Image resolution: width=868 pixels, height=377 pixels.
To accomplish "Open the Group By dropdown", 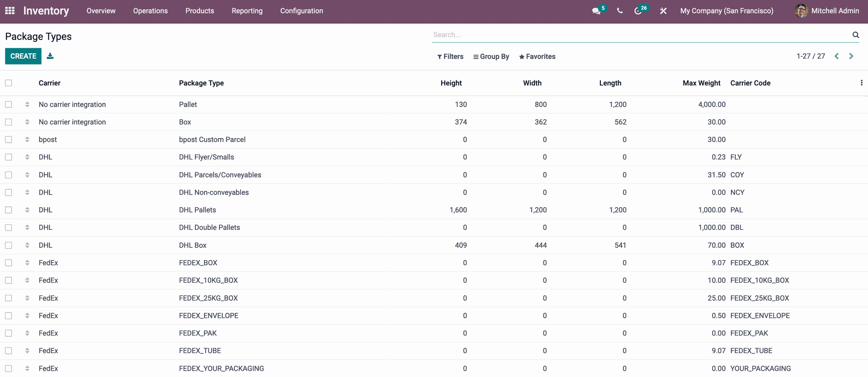I will [x=491, y=56].
